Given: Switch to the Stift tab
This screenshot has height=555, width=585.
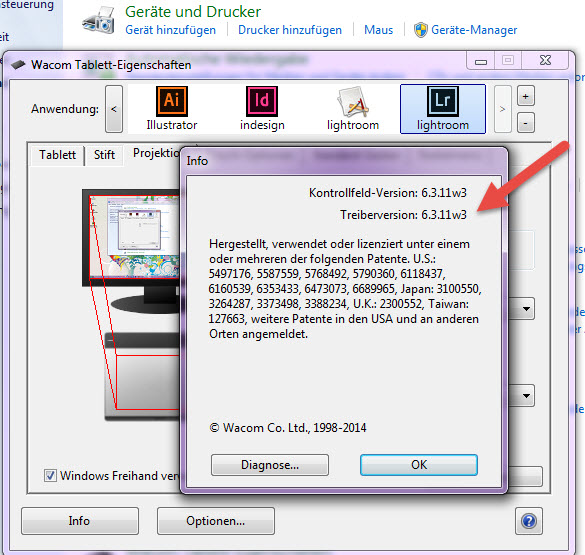Looking at the screenshot, I should click(104, 155).
